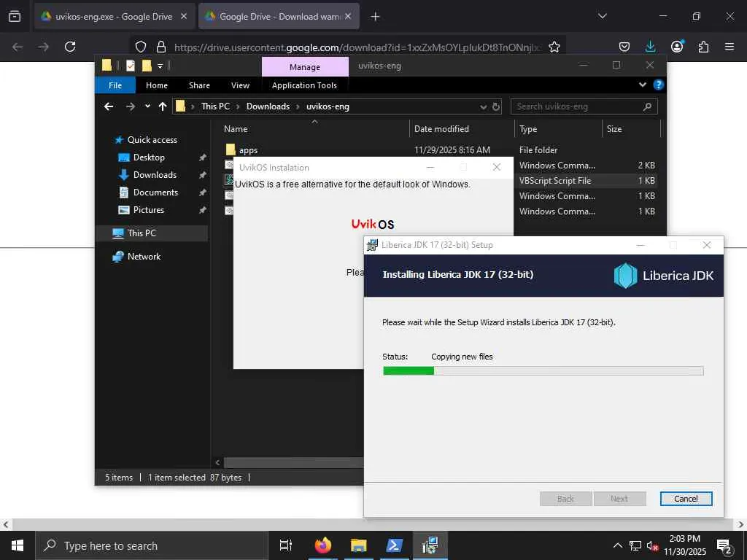Click the muted volume tray icon
The height and width of the screenshot is (560, 747).
coord(652,545)
